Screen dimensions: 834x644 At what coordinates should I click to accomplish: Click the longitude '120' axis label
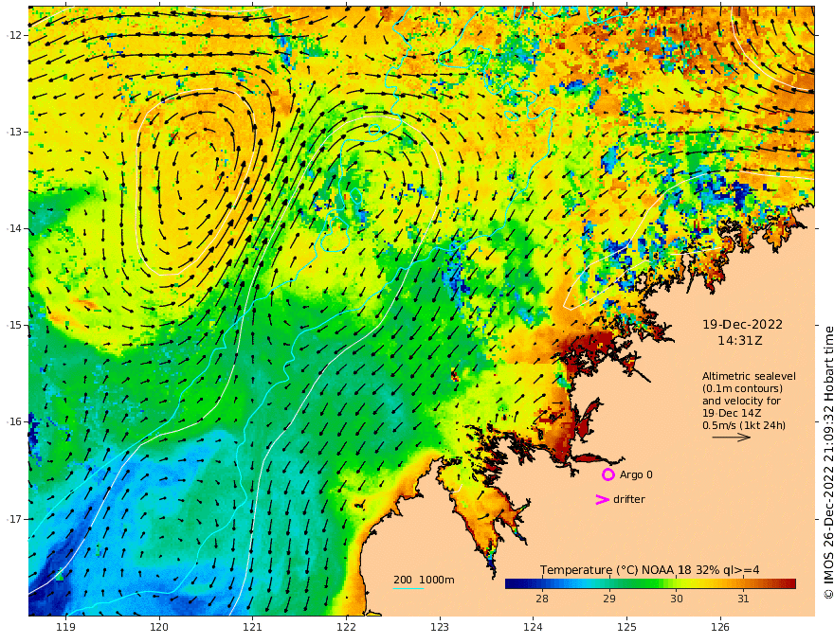(x=159, y=628)
